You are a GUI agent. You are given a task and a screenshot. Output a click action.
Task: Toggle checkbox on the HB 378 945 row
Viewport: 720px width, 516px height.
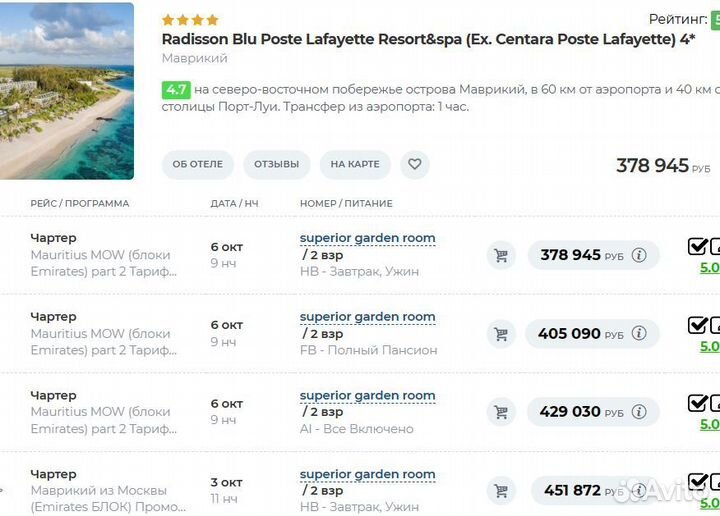point(697,247)
